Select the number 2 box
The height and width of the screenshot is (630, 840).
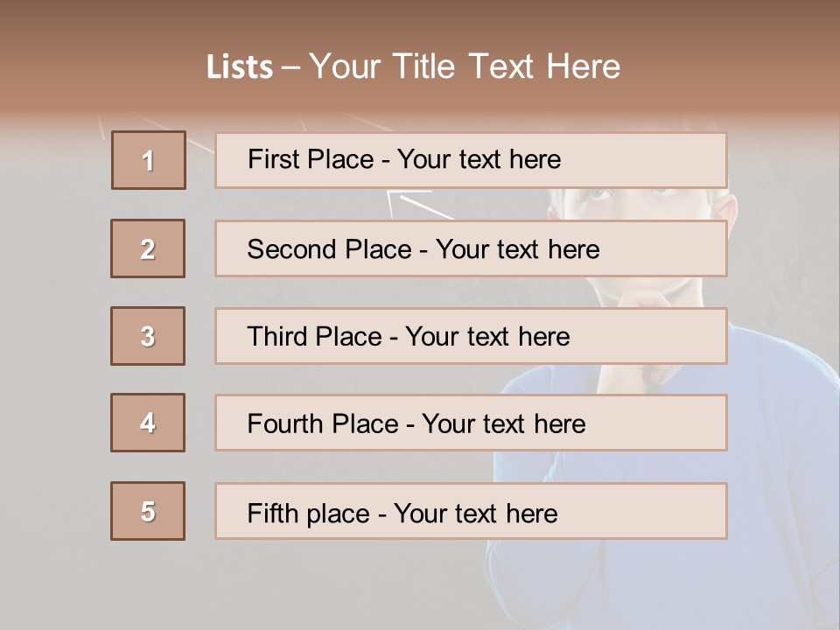coord(148,248)
